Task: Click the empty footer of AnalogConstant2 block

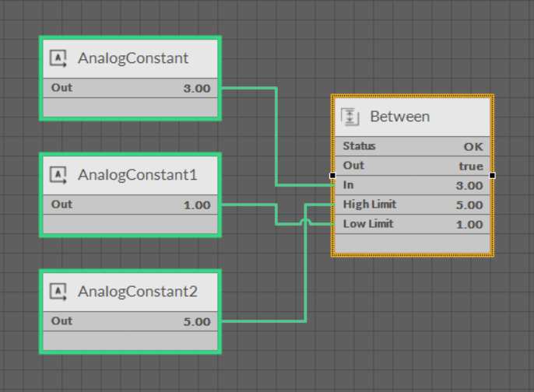Action: [130, 341]
